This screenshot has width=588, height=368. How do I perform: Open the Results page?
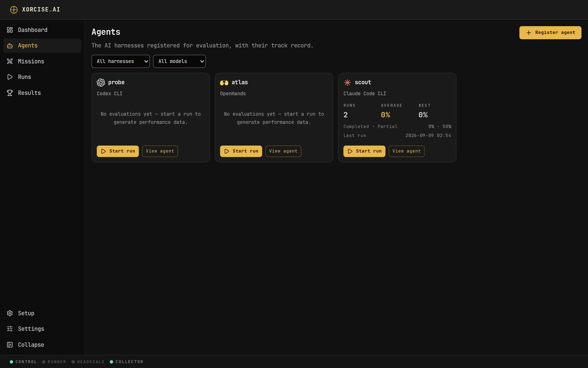point(42,93)
